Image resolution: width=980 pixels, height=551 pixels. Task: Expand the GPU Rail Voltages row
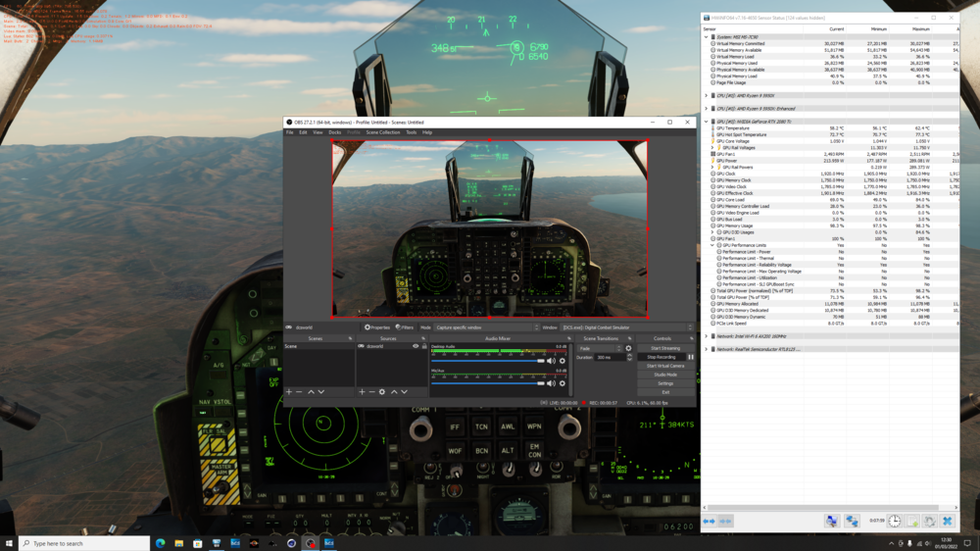click(x=713, y=148)
